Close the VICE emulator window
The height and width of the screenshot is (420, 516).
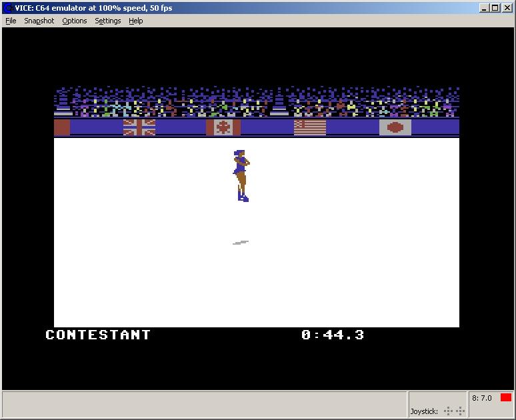(x=507, y=8)
